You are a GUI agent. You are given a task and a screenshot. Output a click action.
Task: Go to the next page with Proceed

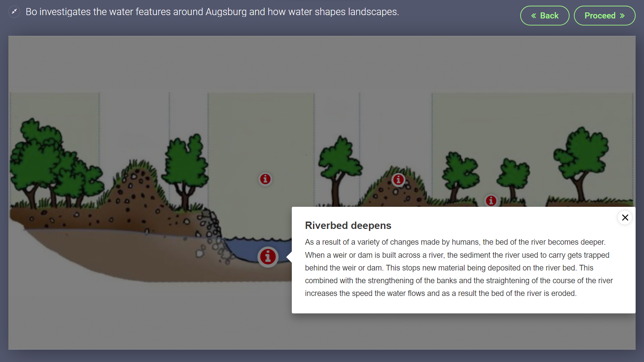[x=604, y=16]
